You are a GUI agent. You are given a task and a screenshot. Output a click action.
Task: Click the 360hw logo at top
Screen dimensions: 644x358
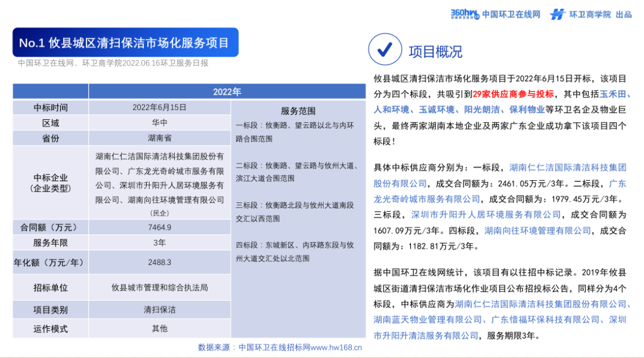[465, 14]
